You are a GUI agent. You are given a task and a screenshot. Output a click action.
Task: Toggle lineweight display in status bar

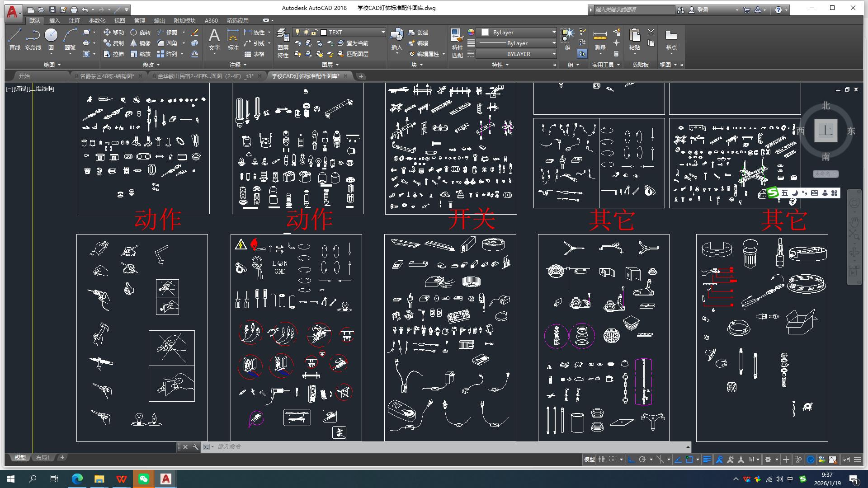707,460
